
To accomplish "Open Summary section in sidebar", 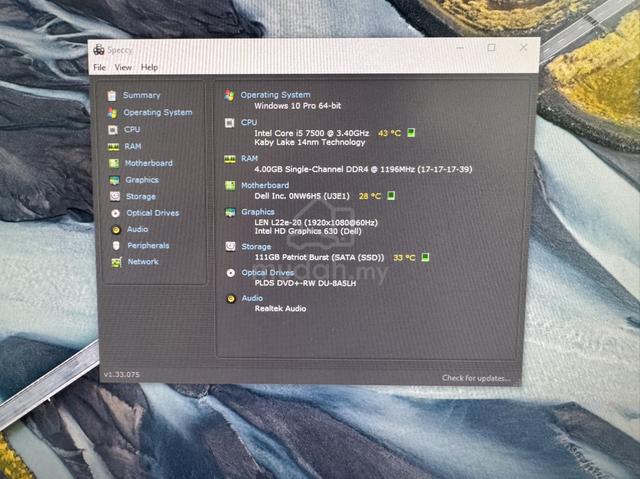I will pyautogui.click(x=142, y=95).
